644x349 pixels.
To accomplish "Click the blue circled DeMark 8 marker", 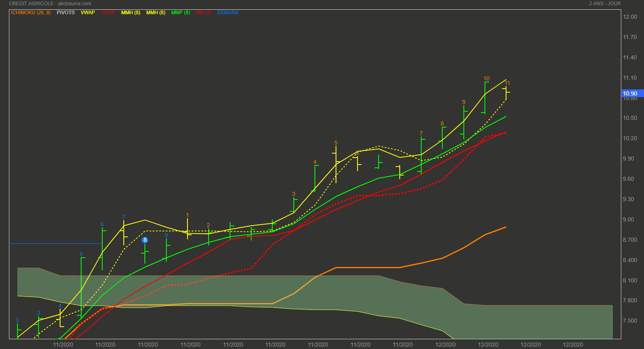I will pos(145,240).
